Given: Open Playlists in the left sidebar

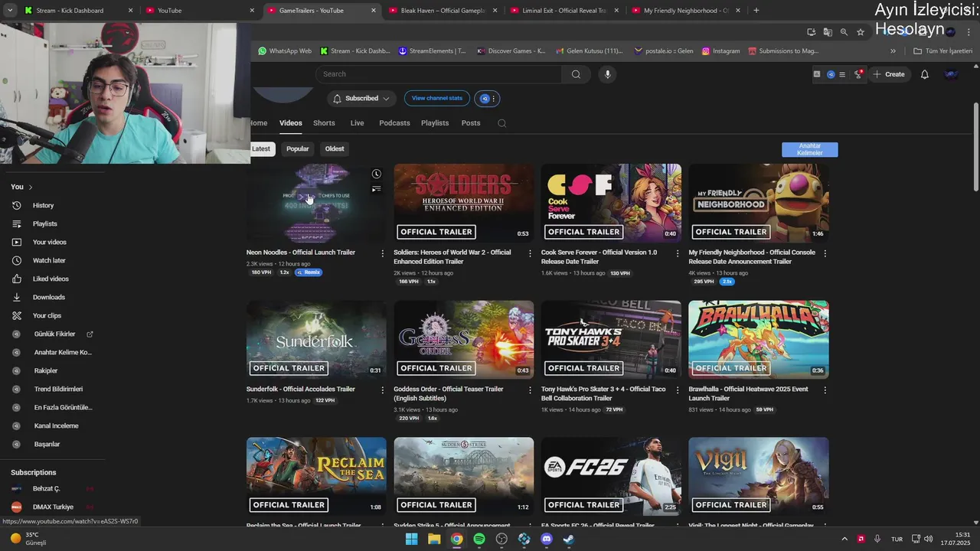Looking at the screenshot, I should [44, 223].
